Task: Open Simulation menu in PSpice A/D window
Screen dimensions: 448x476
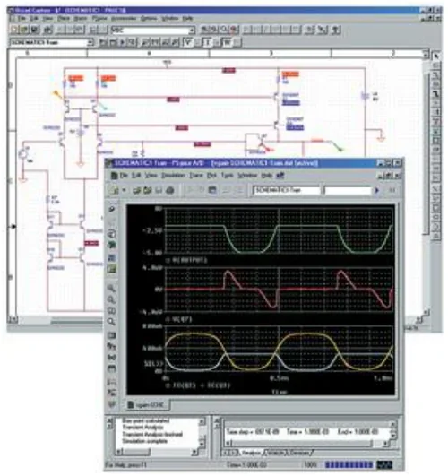Action: [173, 176]
